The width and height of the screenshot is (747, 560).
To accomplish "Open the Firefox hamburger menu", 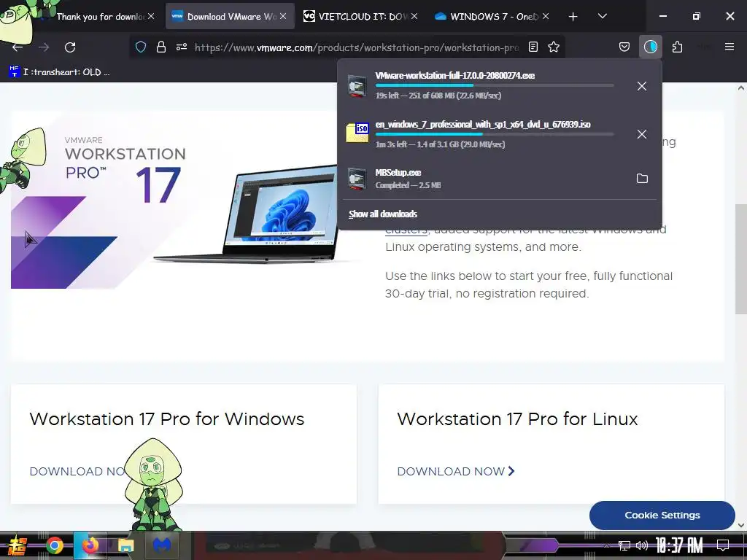I will click(x=729, y=47).
